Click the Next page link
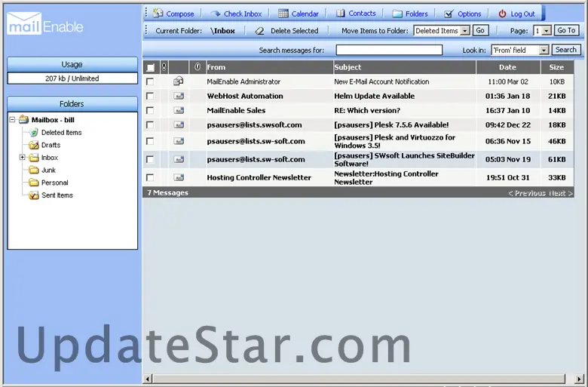Viewport: 588px width, 387px height. coord(561,193)
